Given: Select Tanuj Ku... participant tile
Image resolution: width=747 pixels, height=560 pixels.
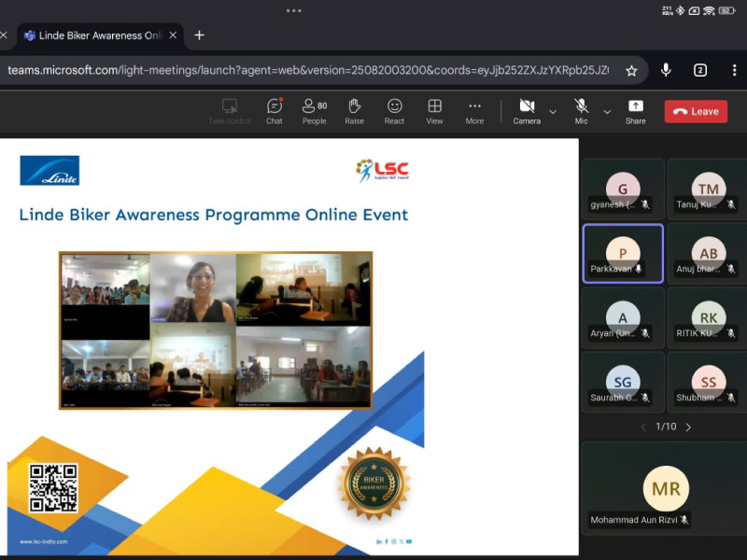Looking at the screenshot, I should point(708,189).
